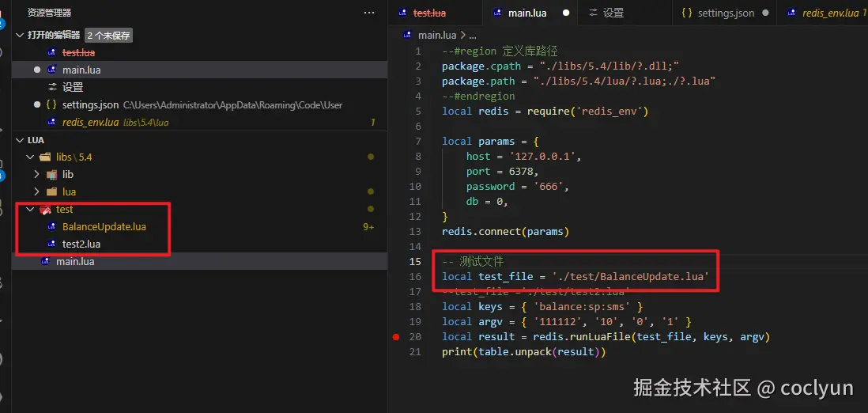Click the libs folder icon

(x=45, y=157)
